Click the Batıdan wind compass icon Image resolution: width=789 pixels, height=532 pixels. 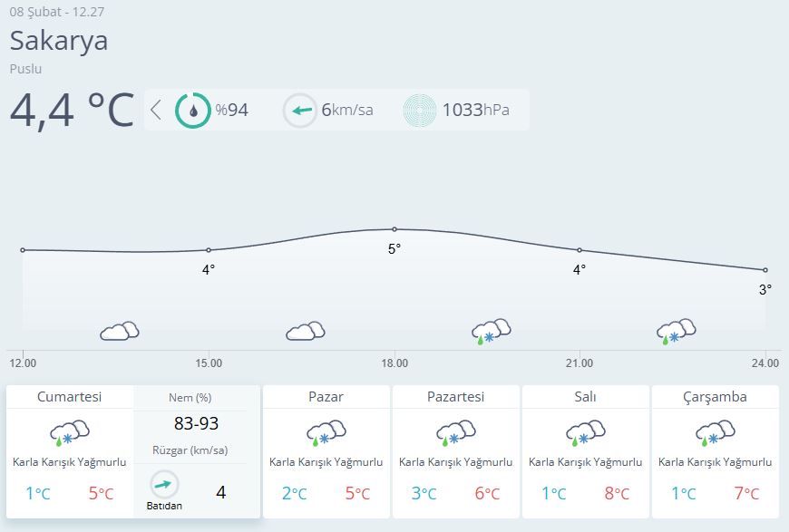164,485
